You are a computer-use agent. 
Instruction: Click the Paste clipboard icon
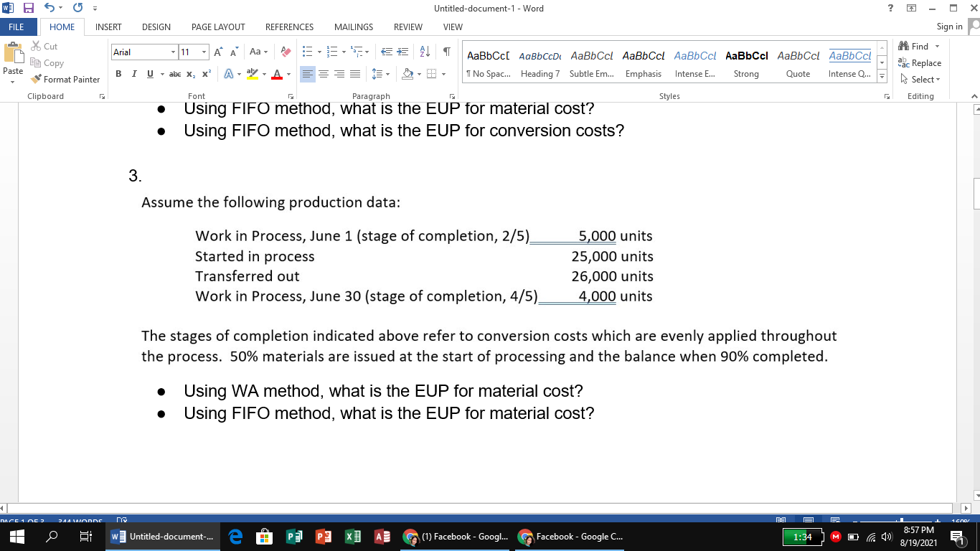point(13,54)
